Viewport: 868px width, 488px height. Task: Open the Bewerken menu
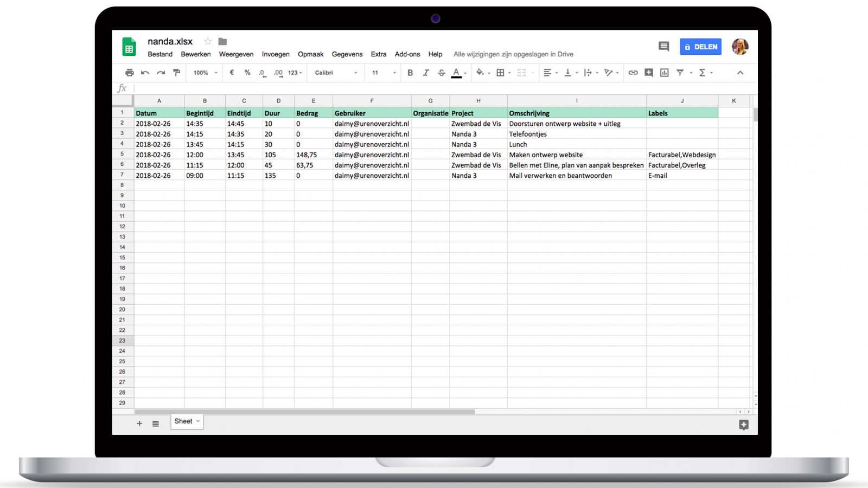click(196, 54)
